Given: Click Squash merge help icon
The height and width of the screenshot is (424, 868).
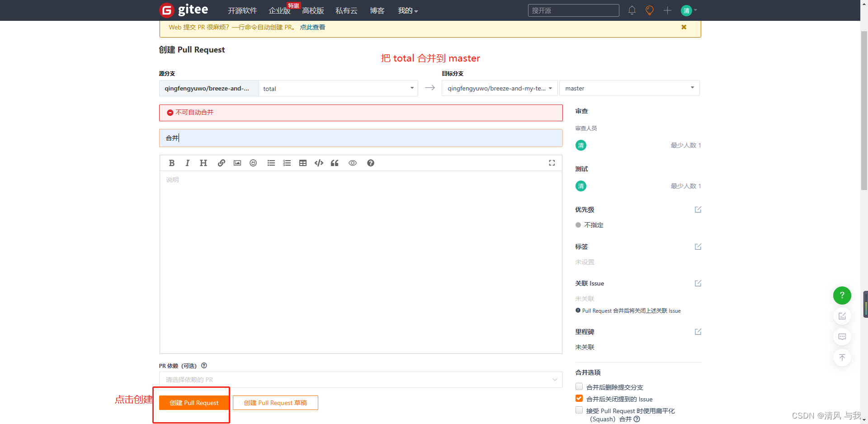Looking at the screenshot, I should (x=637, y=419).
